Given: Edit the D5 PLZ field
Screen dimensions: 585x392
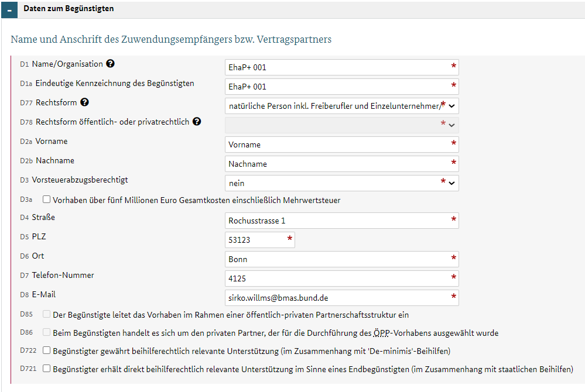Looking at the screenshot, I should pos(259,240).
